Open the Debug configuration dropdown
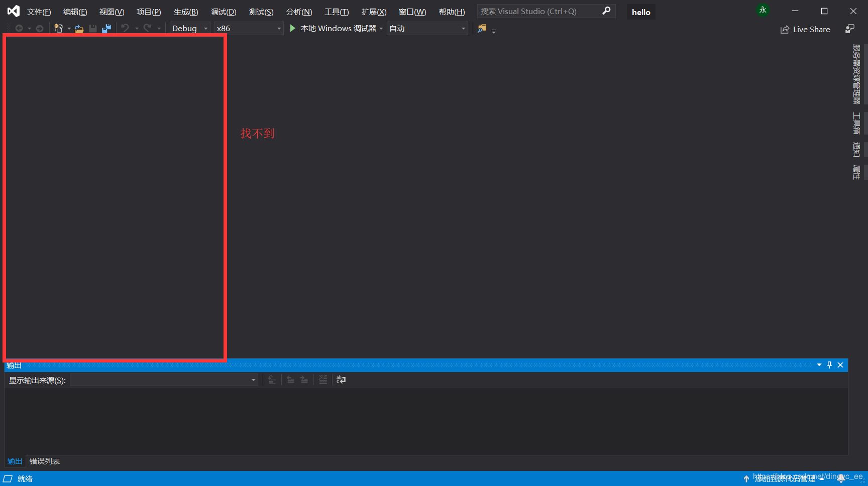Image resolution: width=868 pixels, height=486 pixels. click(x=189, y=29)
